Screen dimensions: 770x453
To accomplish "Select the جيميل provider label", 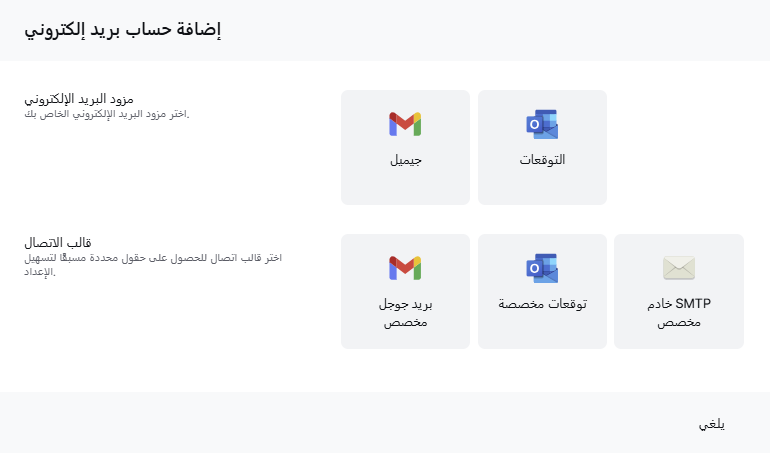I will click(405, 160).
